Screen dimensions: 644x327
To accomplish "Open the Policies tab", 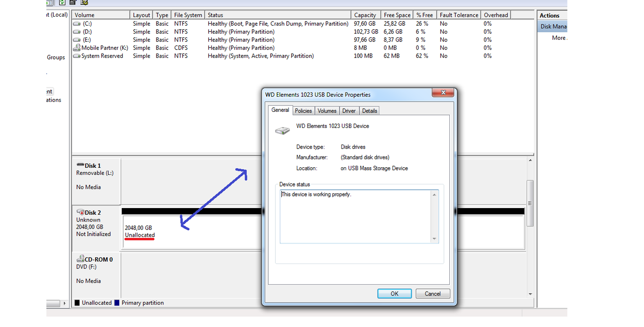I will [303, 111].
